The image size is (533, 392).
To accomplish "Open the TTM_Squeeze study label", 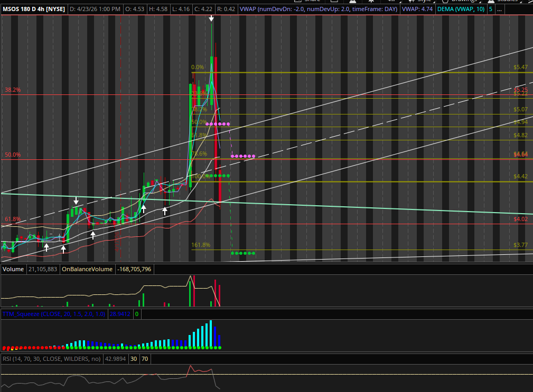I will (54, 314).
